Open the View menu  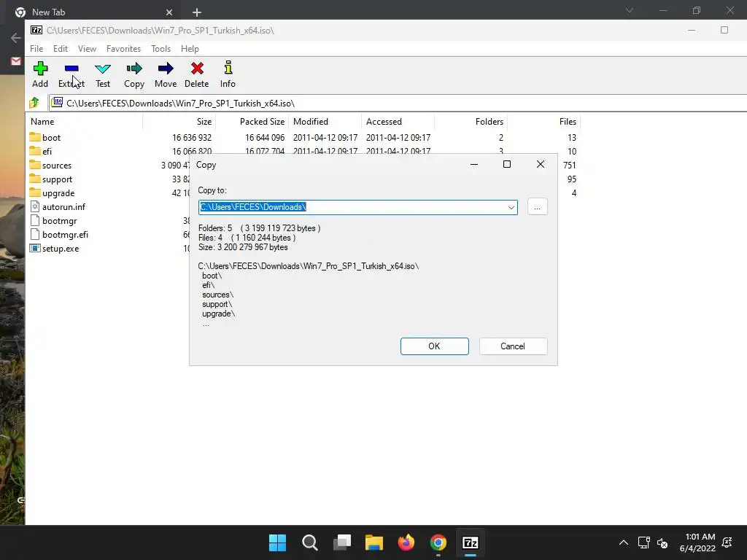pos(88,49)
